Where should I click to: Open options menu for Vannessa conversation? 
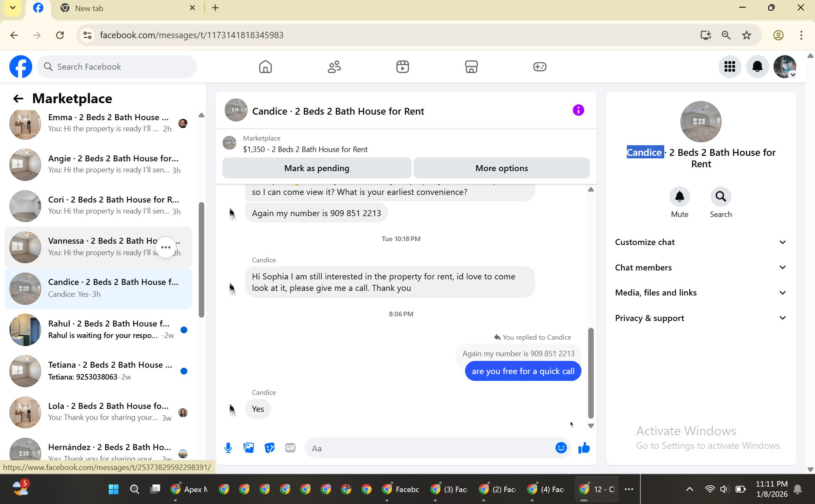[x=166, y=247]
